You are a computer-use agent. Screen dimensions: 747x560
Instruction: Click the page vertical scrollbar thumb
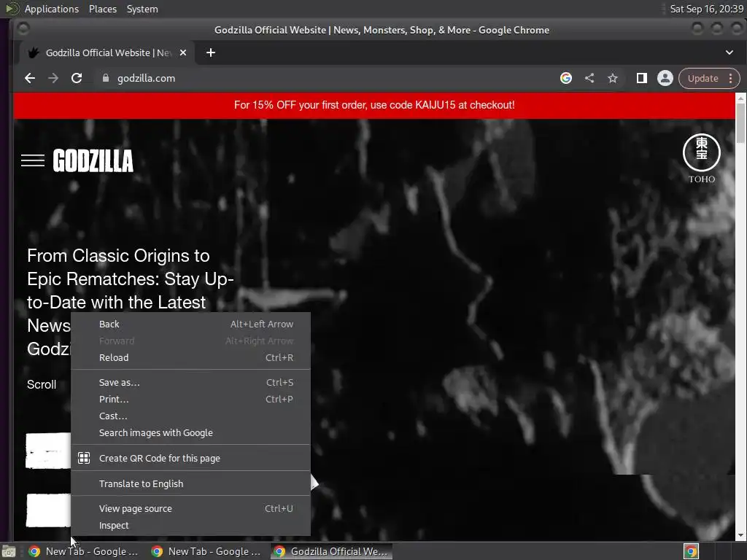740,122
